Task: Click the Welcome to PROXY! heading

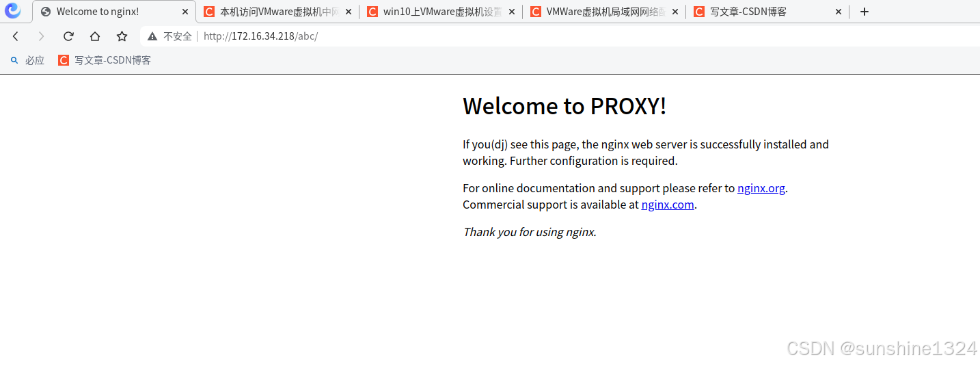Action: (564, 106)
